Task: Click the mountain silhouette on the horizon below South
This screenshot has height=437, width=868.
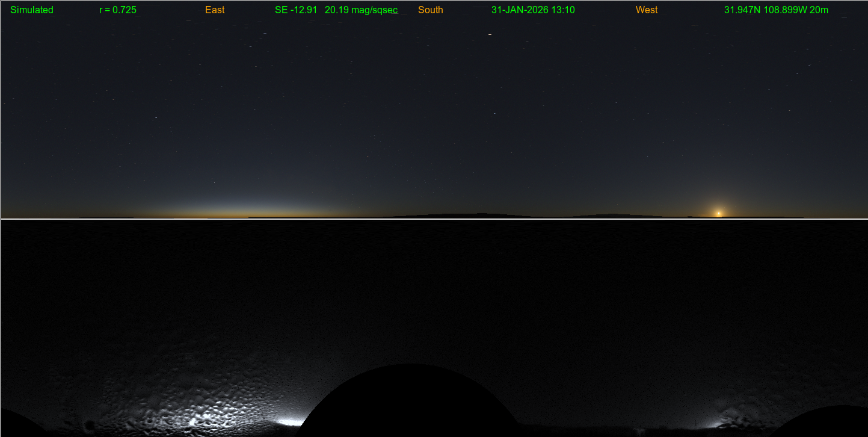Action: click(x=475, y=215)
